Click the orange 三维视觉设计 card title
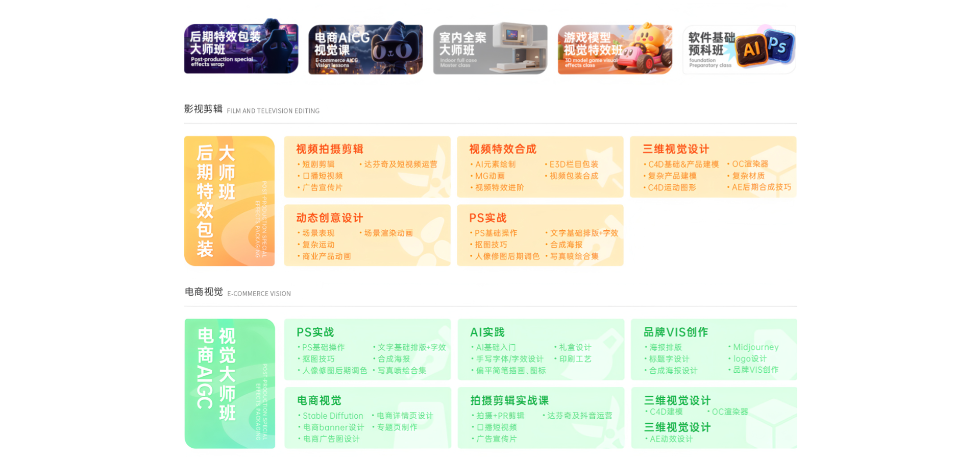980x457 pixels. tap(676, 149)
